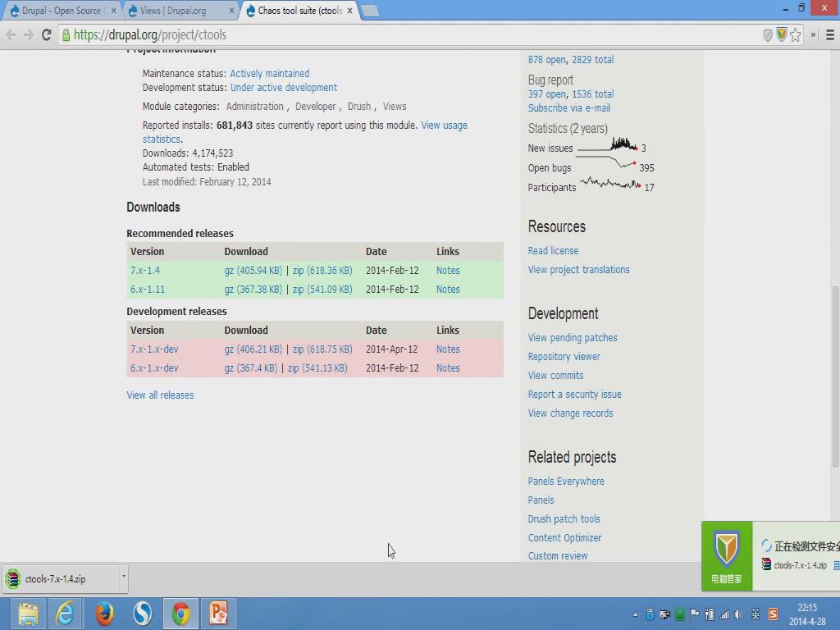Open File Explorer from the taskbar
The image size is (840, 630).
coord(28,614)
